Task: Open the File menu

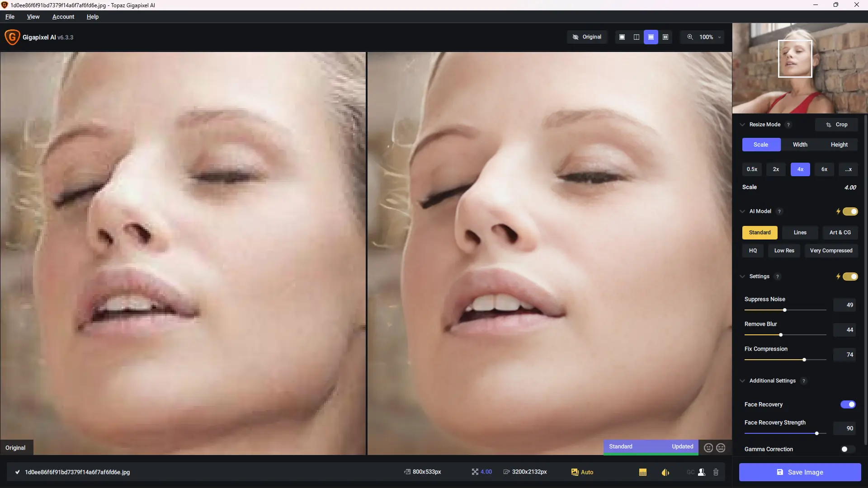Action: coord(10,17)
